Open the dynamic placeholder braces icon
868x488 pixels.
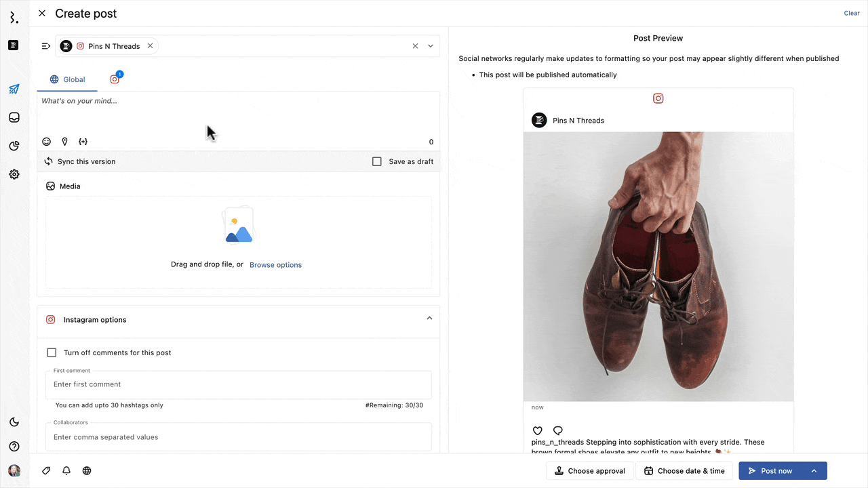[x=83, y=142]
